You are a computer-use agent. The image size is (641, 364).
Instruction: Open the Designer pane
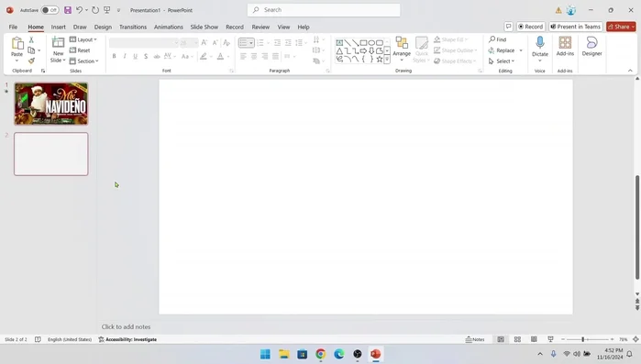coord(591,46)
